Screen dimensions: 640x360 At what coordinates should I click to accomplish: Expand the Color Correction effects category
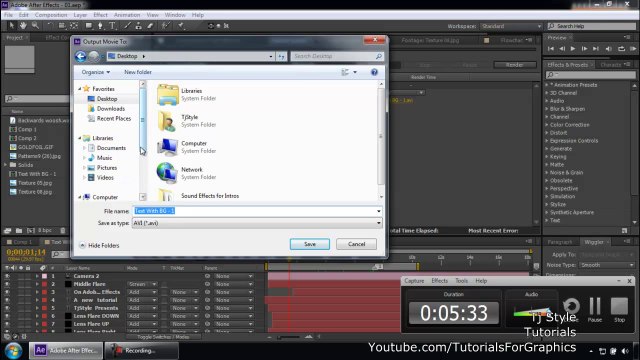tap(547, 125)
